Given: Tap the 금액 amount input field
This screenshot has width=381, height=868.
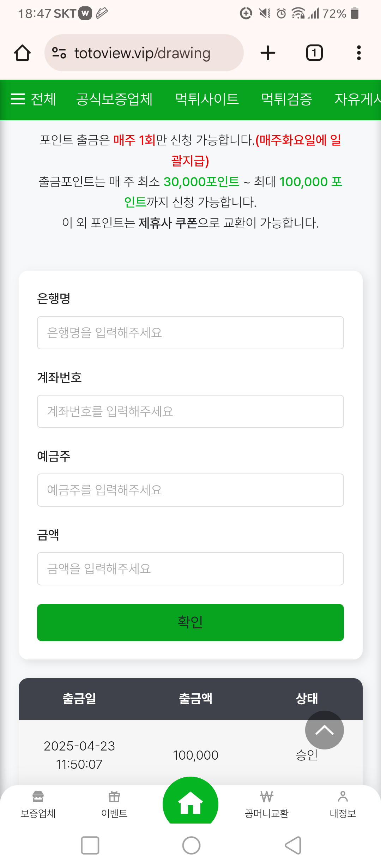Looking at the screenshot, I should tap(190, 569).
